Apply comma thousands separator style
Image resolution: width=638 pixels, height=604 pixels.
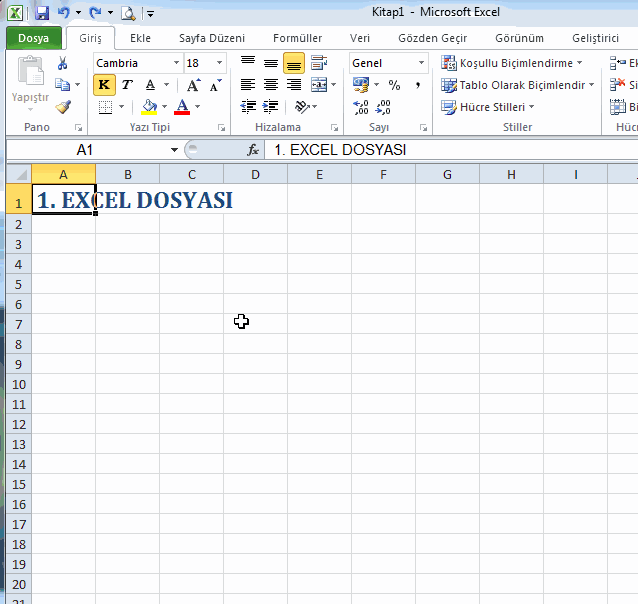click(417, 85)
